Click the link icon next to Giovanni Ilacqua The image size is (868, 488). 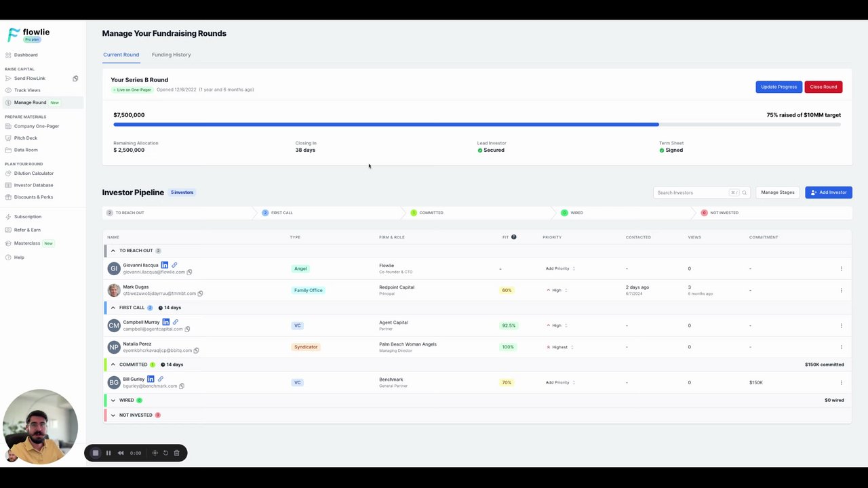[x=174, y=265]
